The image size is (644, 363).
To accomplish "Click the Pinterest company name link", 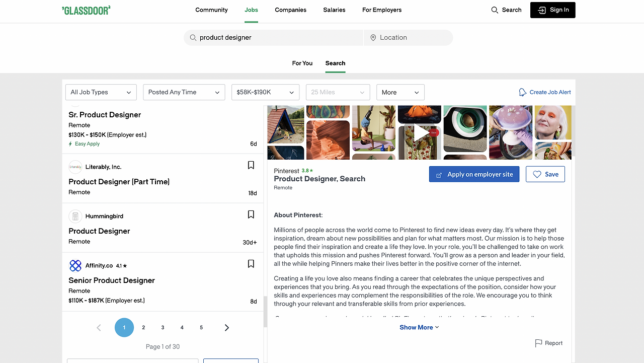I will click(286, 171).
